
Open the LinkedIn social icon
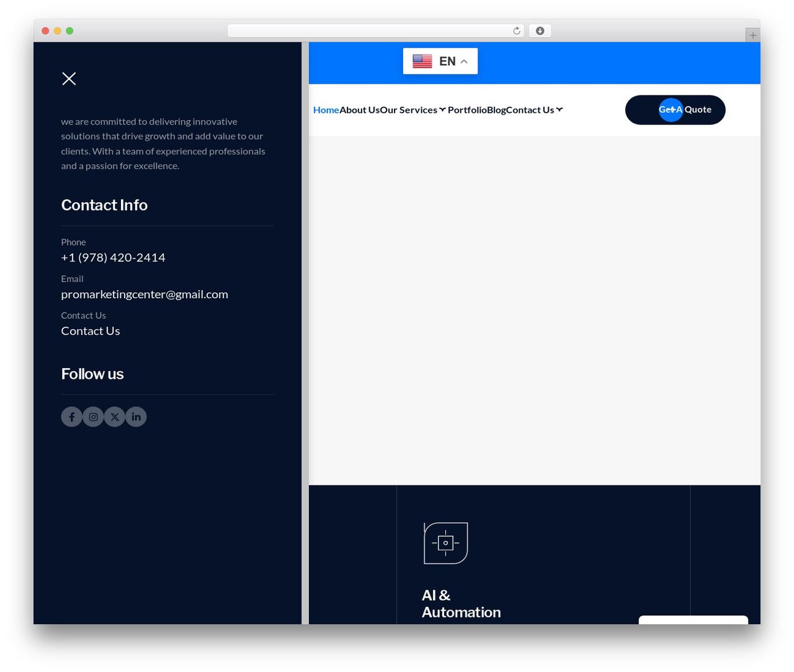pyautogui.click(x=136, y=417)
